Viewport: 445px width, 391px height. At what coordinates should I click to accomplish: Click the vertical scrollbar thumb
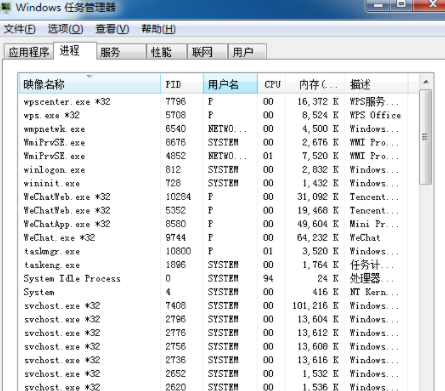425,137
